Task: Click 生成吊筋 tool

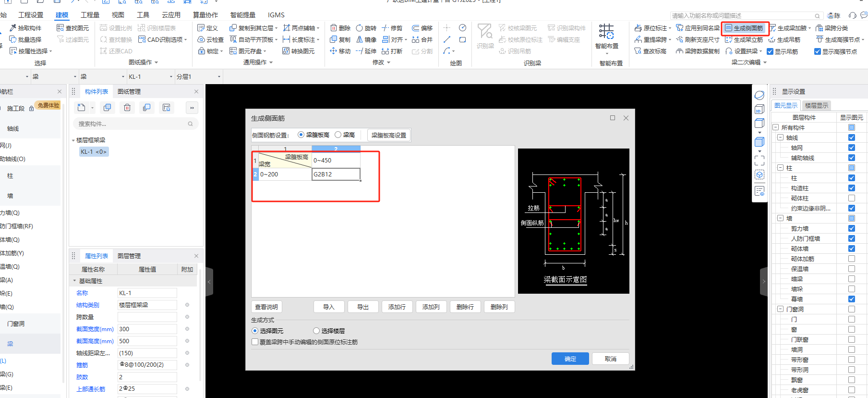Action: coord(784,39)
